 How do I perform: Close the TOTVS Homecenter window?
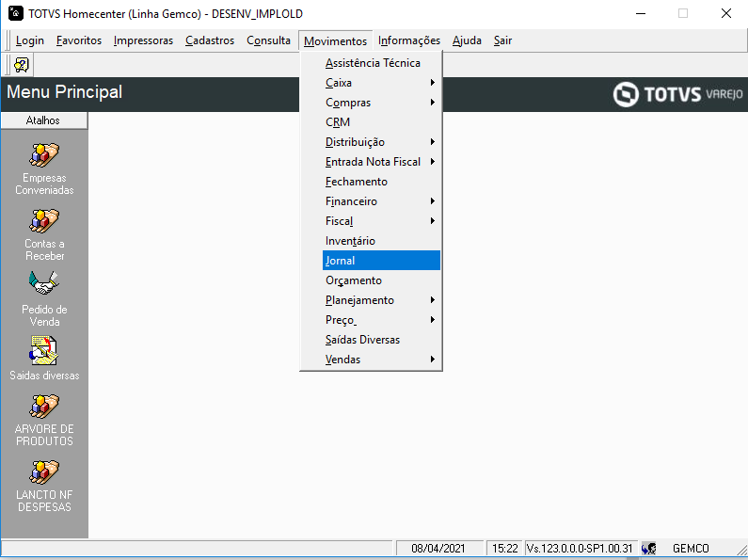point(726,13)
